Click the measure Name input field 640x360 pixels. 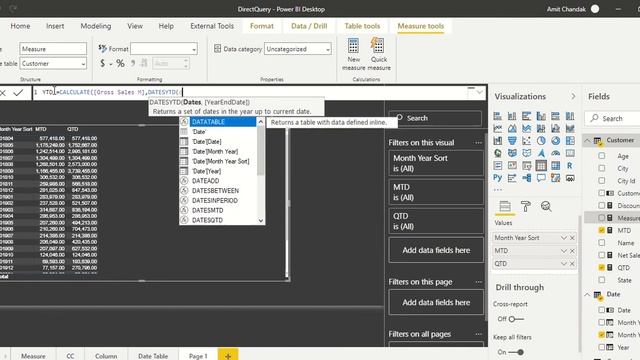click(53, 49)
